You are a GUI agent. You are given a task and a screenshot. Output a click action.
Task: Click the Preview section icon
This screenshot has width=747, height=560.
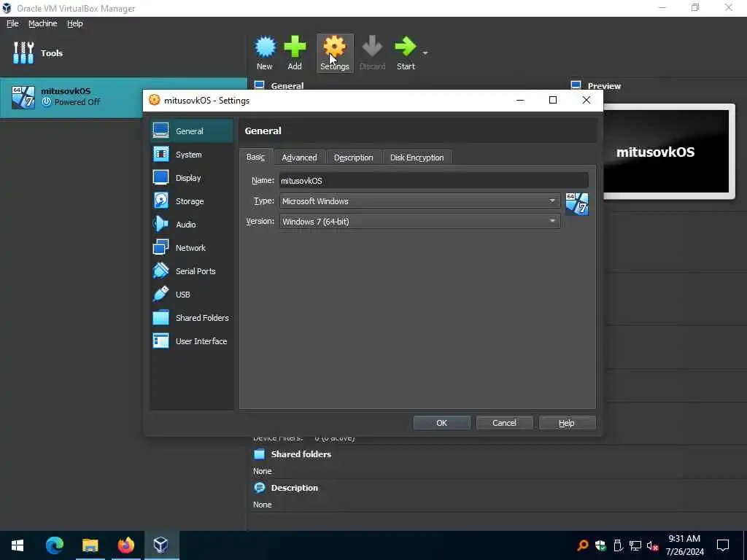click(576, 86)
